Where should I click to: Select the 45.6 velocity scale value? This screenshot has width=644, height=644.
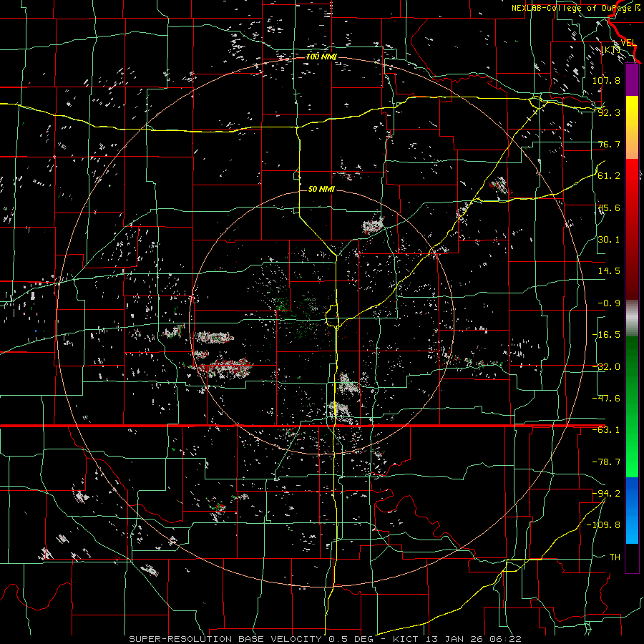(x=609, y=208)
